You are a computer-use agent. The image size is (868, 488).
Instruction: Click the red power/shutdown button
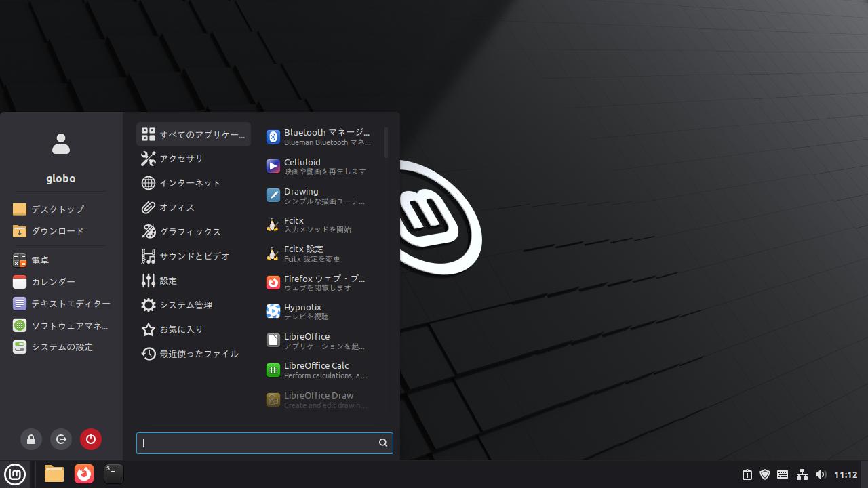pyautogui.click(x=91, y=439)
